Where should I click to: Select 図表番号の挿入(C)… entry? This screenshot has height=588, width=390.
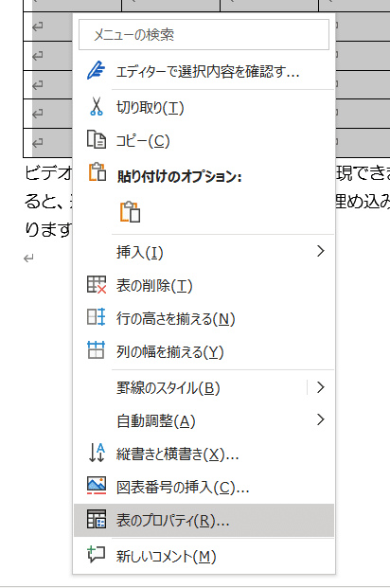click(204, 487)
